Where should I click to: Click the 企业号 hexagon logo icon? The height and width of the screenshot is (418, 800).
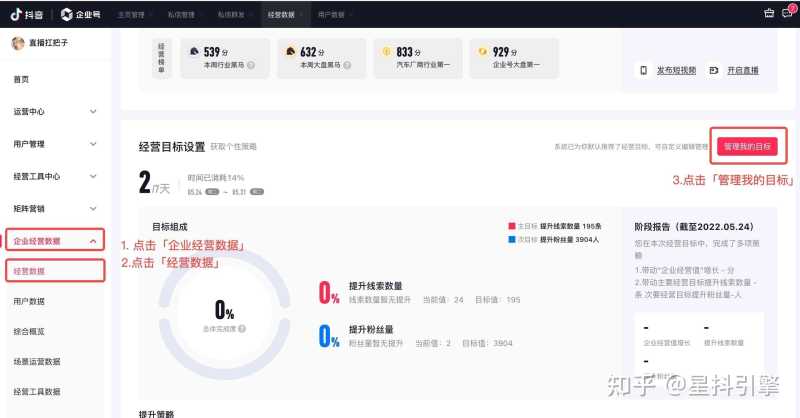(66, 14)
